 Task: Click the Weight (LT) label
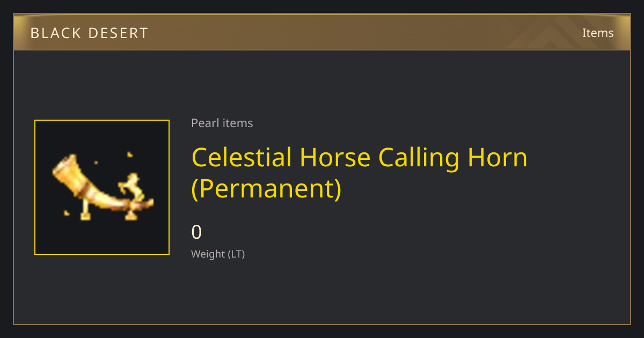pos(218,254)
